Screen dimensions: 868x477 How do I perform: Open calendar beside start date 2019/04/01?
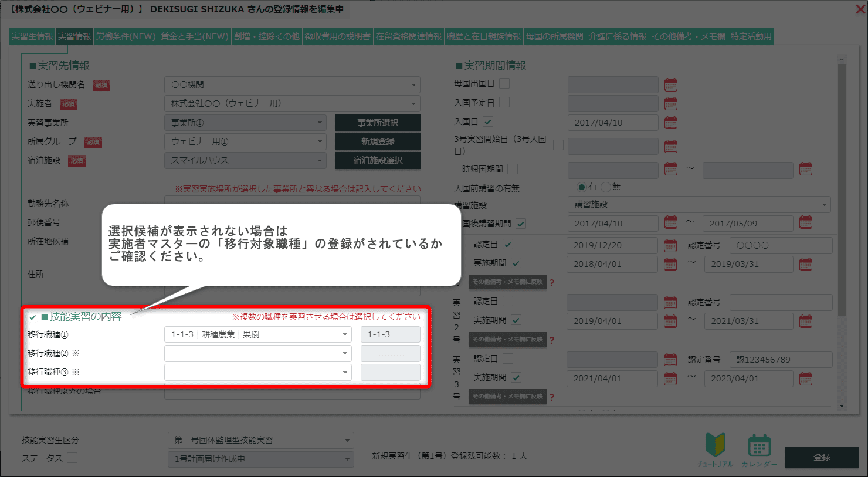coord(670,321)
